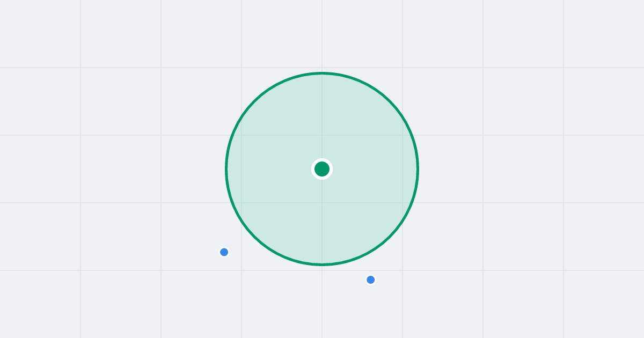Select the green center marker of the circle
This screenshot has height=338, width=644.
(x=322, y=169)
